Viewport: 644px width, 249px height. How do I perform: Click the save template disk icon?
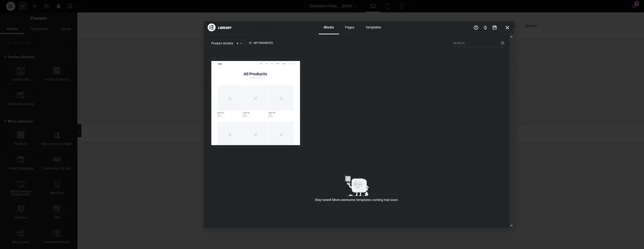coord(495,27)
